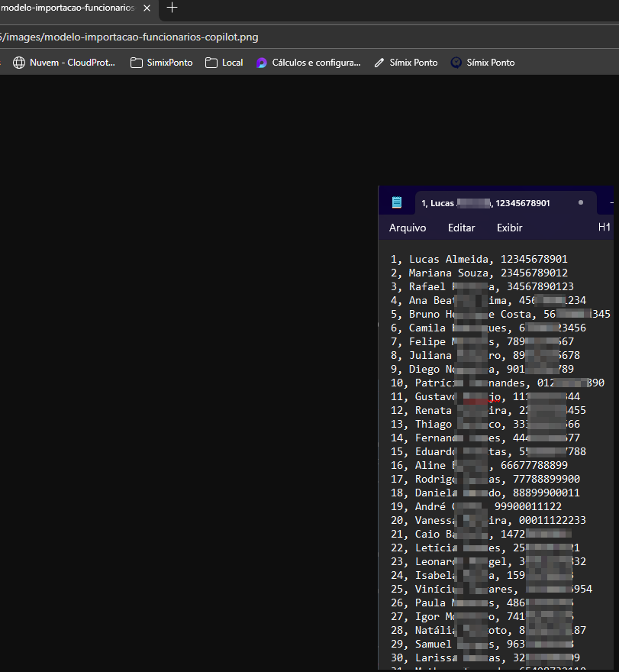The width and height of the screenshot is (619, 672).
Task: Open the H1 heading dropdown in Notepad
Action: (604, 227)
